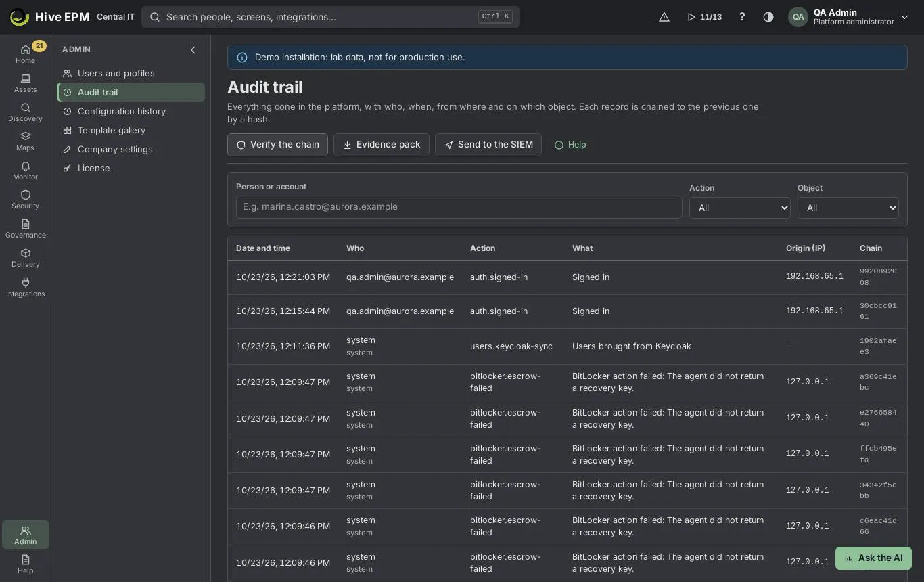
Task: Select the Admin section icon
Action: pyautogui.click(x=25, y=535)
